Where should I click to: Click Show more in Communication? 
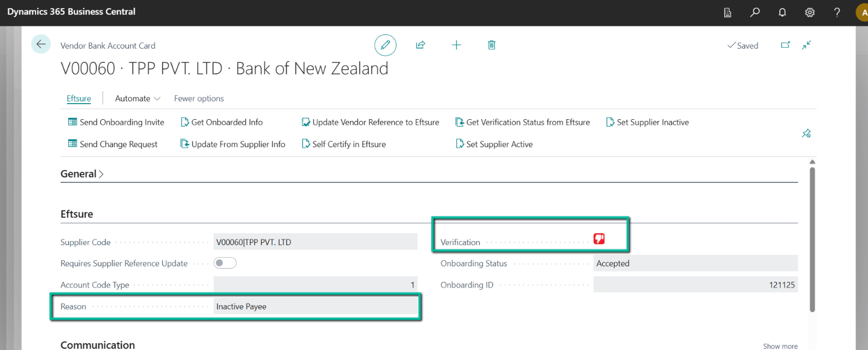(x=780, y=346)
